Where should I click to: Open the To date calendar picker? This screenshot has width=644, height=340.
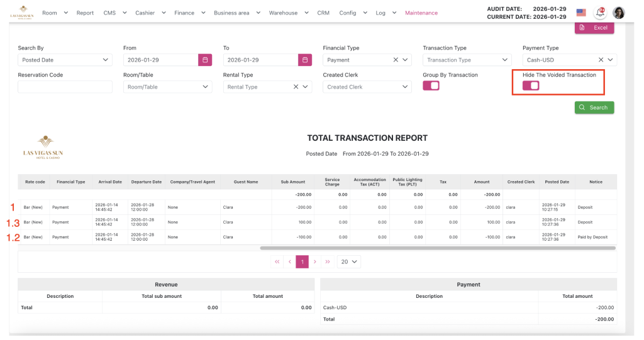point(304,60)
